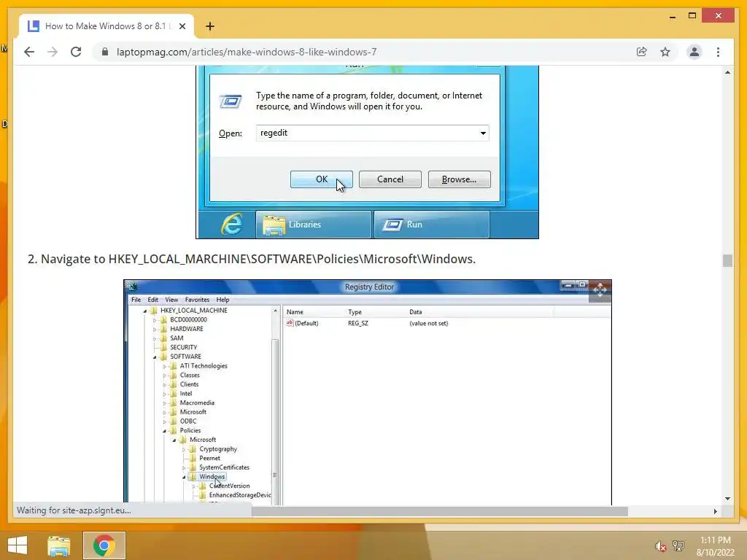Click the forward navigation arrow
Image resolution: width=747 pixels, height=560 pixels.
(53, 52)
